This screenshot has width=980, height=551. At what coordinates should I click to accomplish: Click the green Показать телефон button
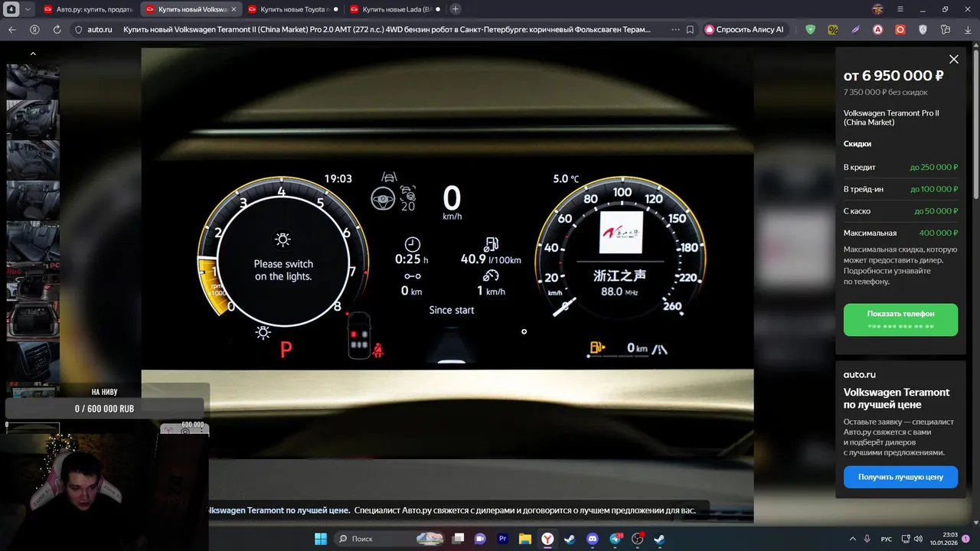(900, 320)
